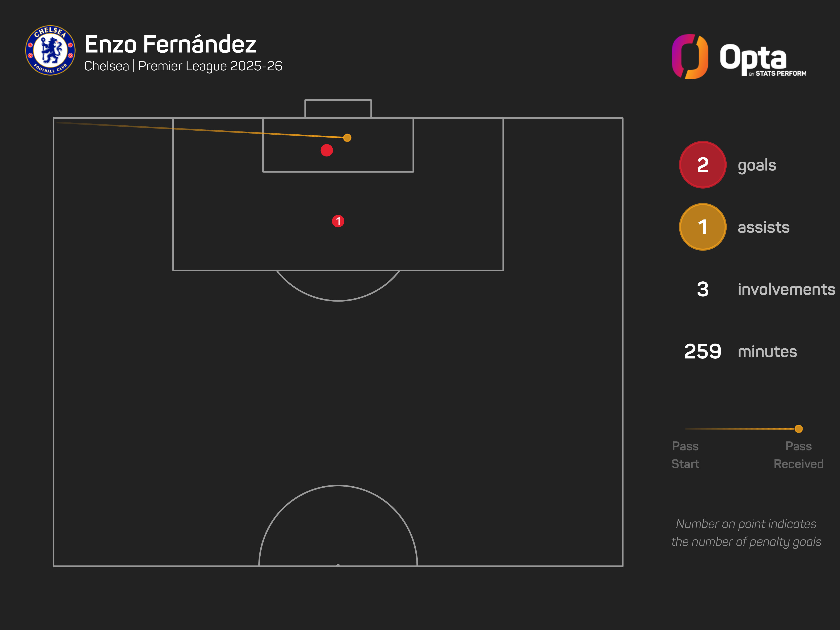The height and width of the screenshot is (630, 840).
Task: Click the orange assist dot on the pitch
Action: coord(347,138)
